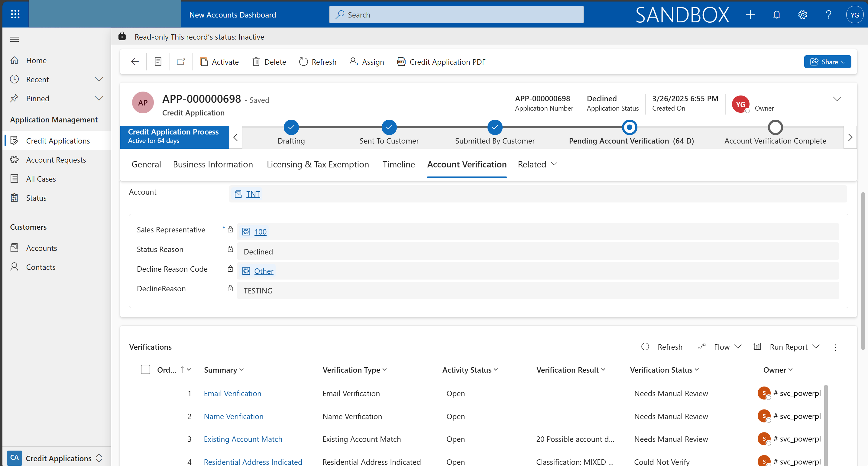Open Owner column header menu
This screenshot has height=466, width=868.
click(x=778, y=370)
